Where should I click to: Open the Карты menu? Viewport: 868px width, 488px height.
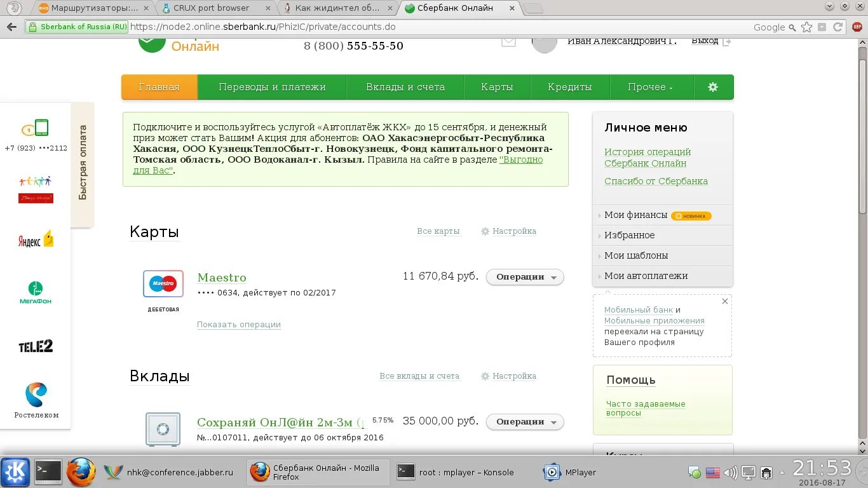[x=497, y=87]
